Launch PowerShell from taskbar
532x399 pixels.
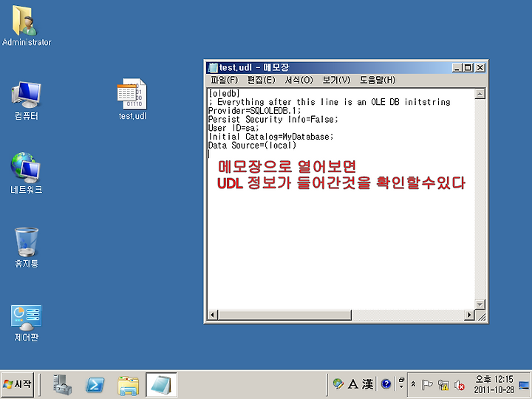click(x=95, y=385)
